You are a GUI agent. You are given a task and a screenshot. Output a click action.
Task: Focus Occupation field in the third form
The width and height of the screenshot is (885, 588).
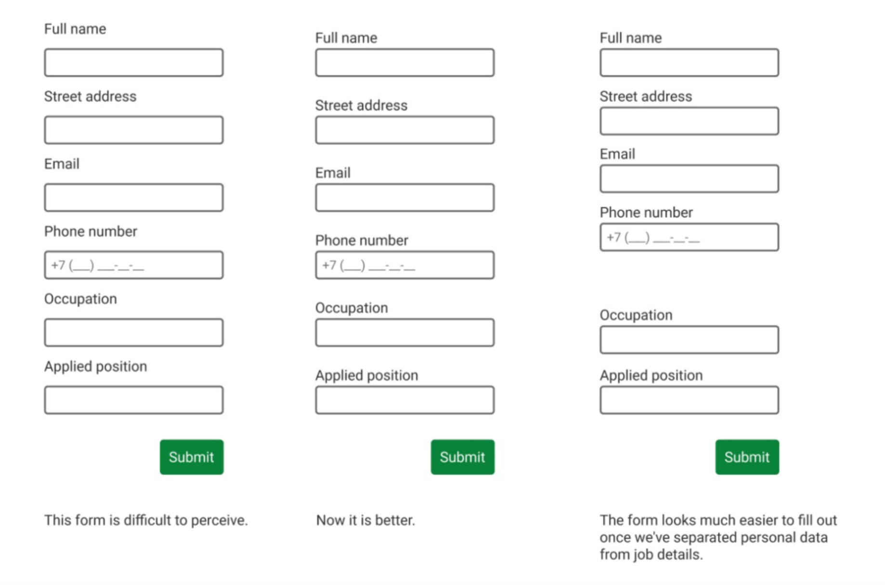(x=689, y=340)
